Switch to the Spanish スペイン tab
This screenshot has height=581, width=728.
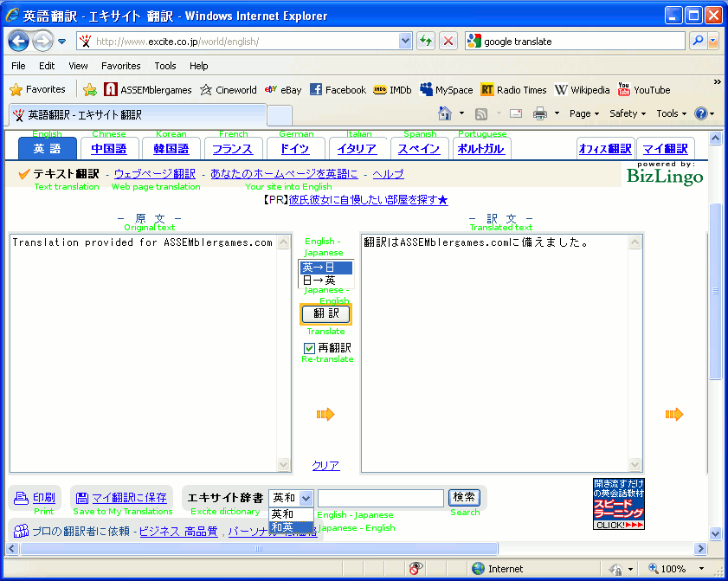(419, 149)
